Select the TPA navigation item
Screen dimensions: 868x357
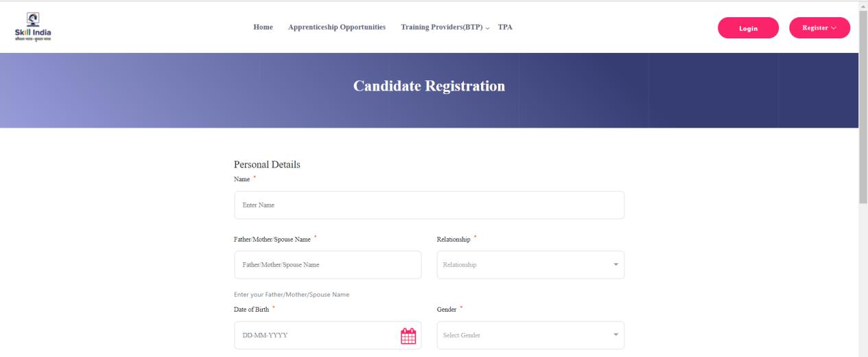click(505, 27)
